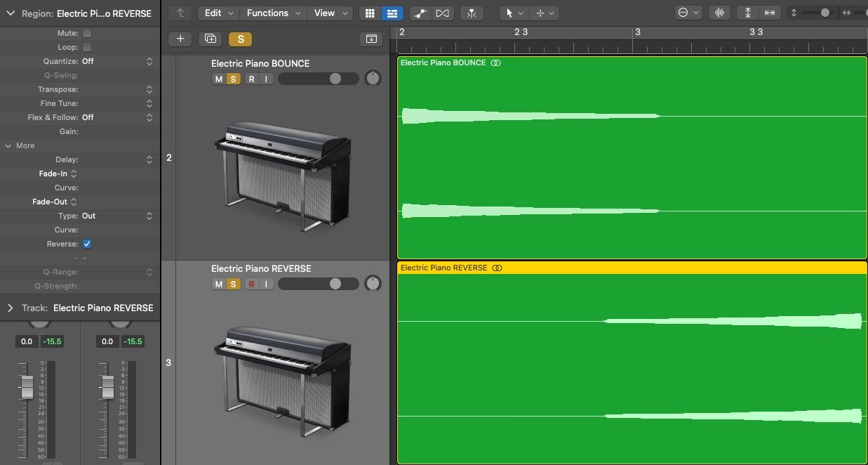Switch editor to grid view
This screenshot has width=868, height=465.
(x=370, y=13)
